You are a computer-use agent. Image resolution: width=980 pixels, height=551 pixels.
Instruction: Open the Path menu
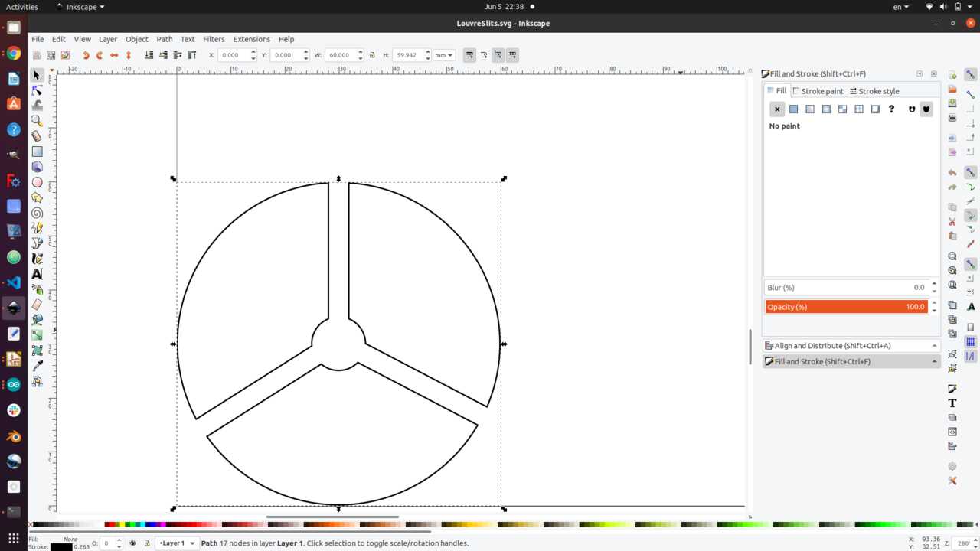pos(165,39)
